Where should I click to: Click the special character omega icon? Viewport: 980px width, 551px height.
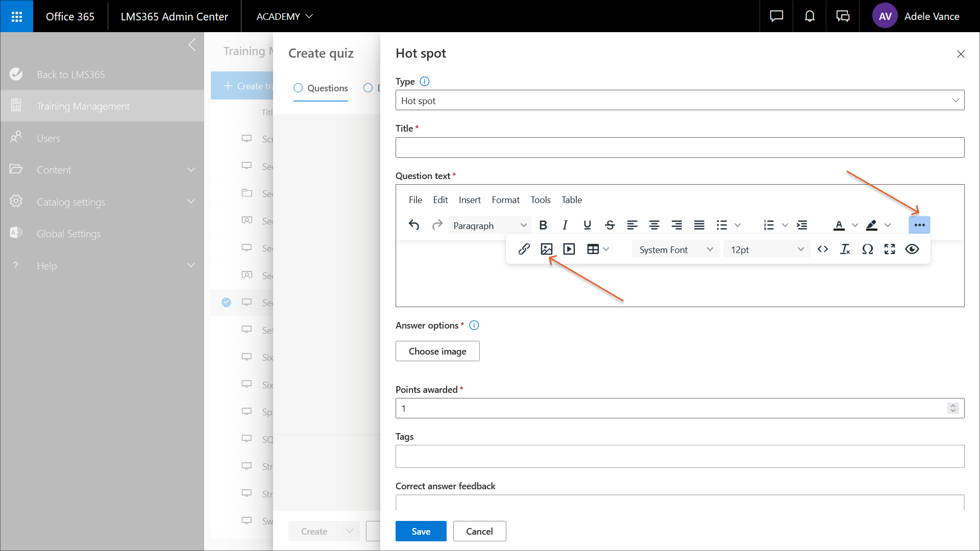tap(867, 249)
